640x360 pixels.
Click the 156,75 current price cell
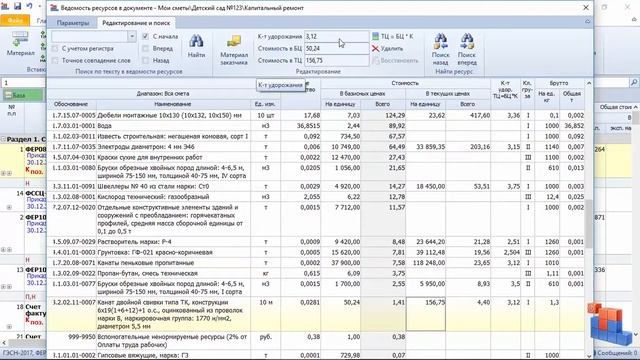426,314
